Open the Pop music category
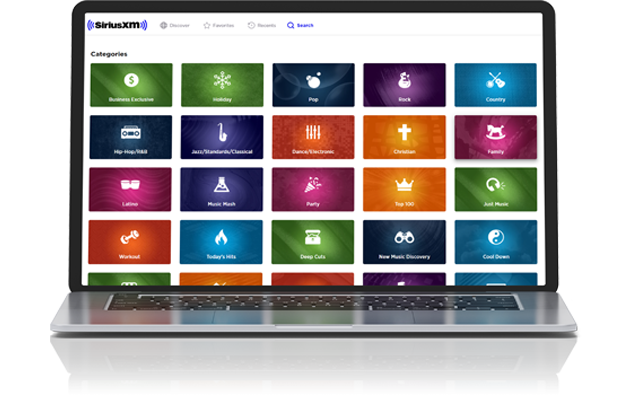 point(313,85)
